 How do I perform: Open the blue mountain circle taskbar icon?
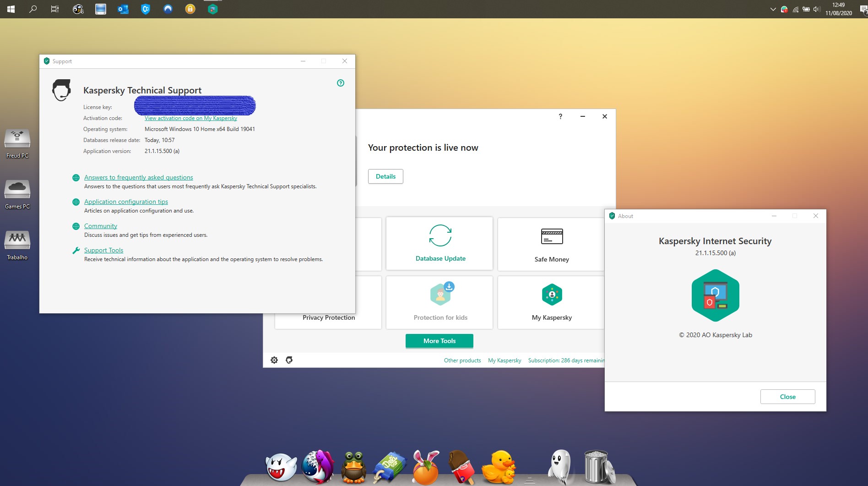(x=168, y=9)
